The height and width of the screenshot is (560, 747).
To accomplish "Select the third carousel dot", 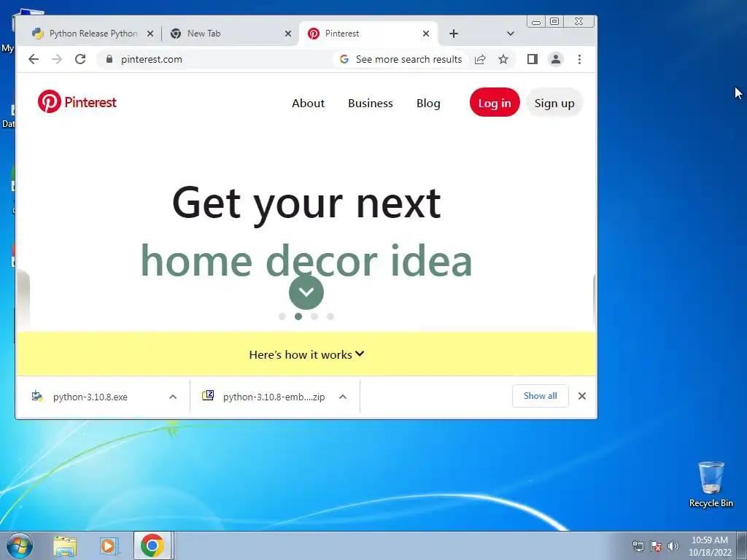I will pyautogui.click(x=314, y=316).
